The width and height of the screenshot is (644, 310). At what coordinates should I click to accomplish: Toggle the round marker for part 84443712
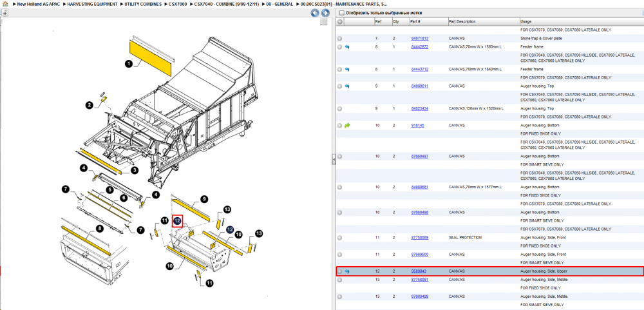[x=339, y=70]
